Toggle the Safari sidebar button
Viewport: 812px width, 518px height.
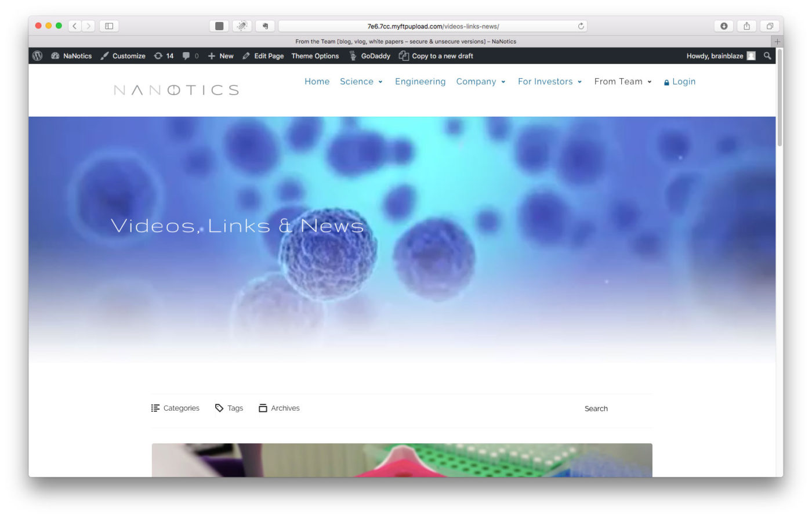click(x=109, y=26)
